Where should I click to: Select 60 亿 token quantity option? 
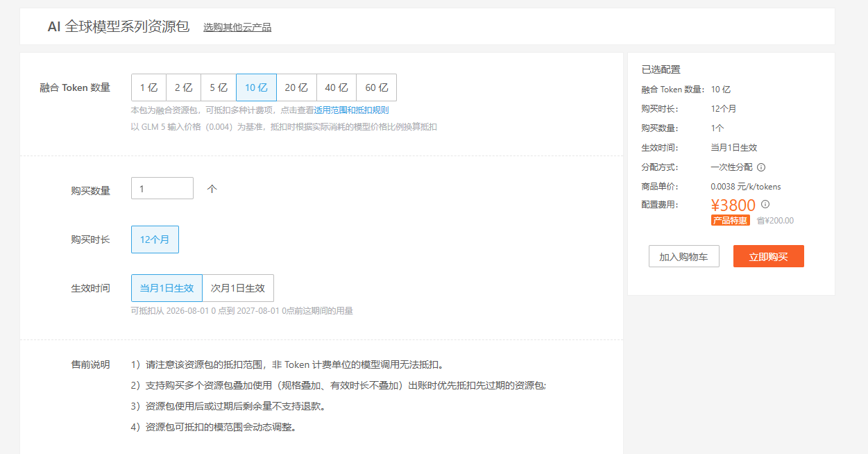[x=377, y=87]
